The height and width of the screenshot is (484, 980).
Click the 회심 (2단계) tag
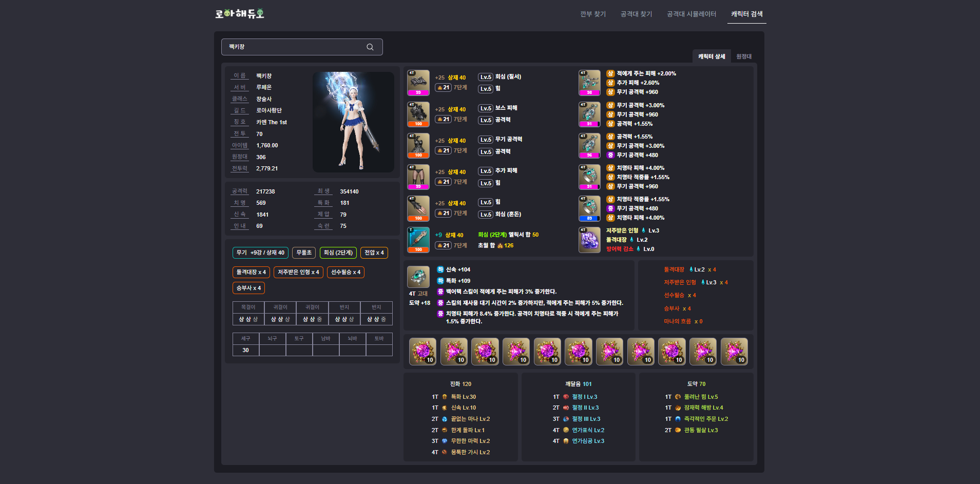pyautogui.click(x=338, y=253)
